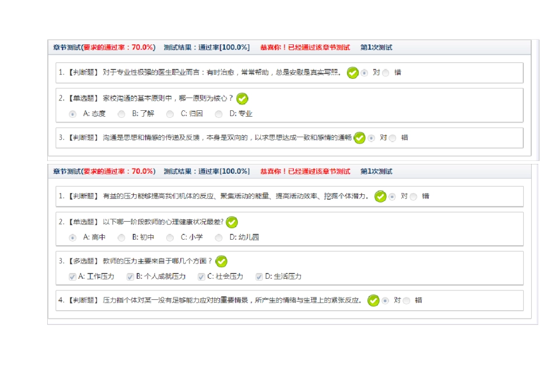Click 测试结果：通过率[100.0%] in second header
The width and height of the screenshot is (554, 392).
click(206, 171)
